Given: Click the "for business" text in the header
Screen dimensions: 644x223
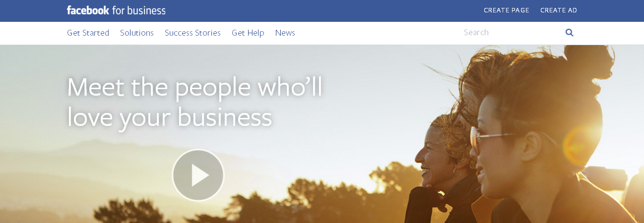Looking at the screenshot, I should 139,10.
